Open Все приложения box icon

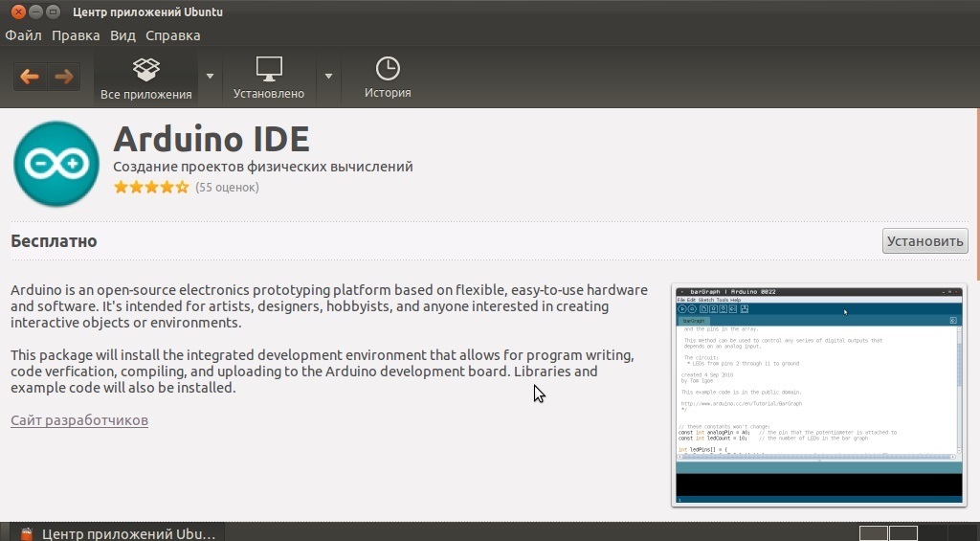[x=145, y=71]
